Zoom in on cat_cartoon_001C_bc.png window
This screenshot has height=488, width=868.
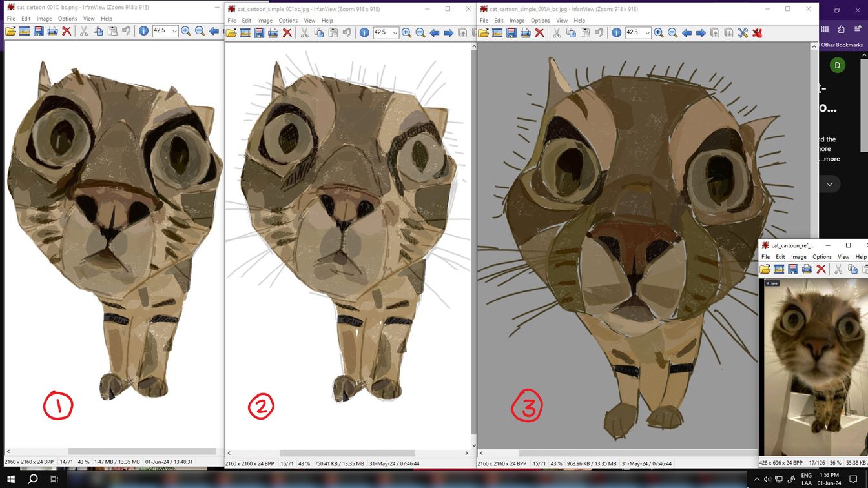(186, 31)
